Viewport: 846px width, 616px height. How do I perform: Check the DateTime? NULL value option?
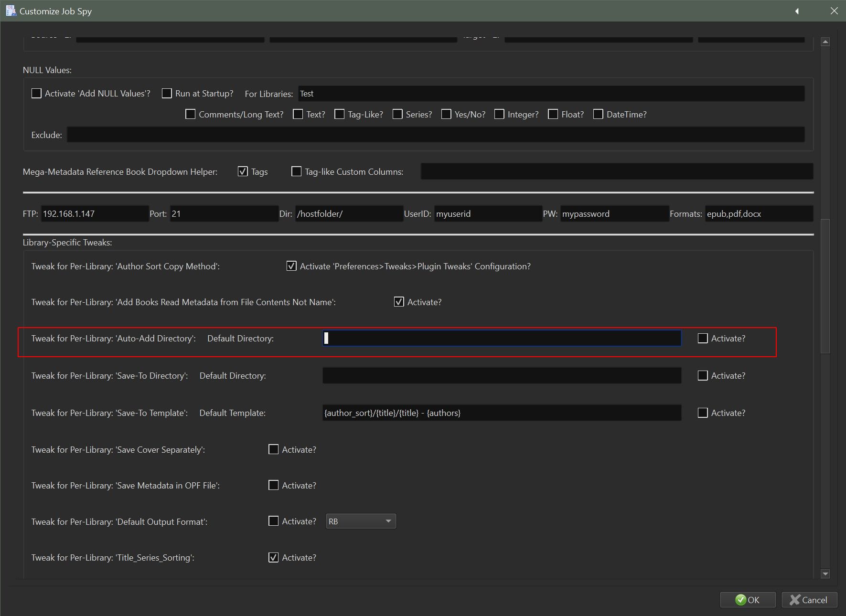[x=598, y=115]
